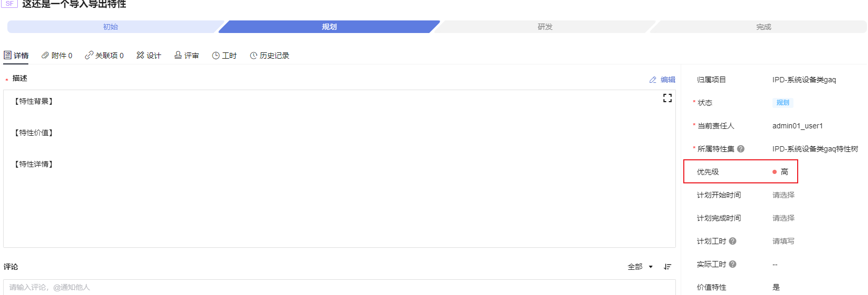Image resolution: width=868 pixels, height=295 pixels.
Task: View the 历史记录 history tab
Action: (x=269, y=56)
